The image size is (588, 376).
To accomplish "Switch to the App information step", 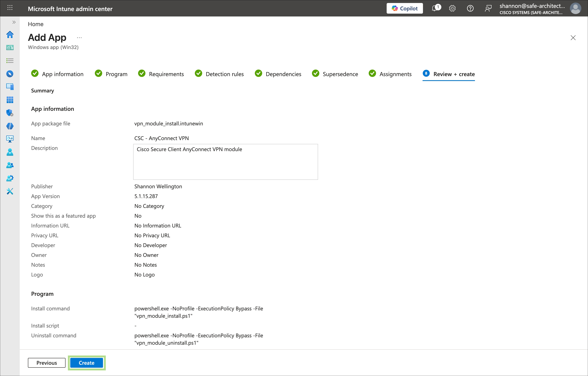I will click(57, 74).
